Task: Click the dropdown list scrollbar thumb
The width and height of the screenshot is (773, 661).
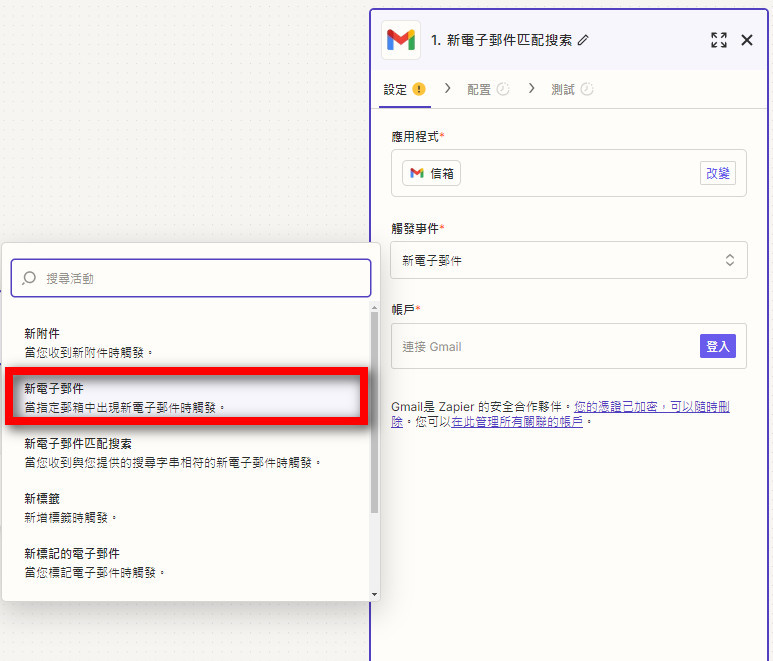Action: coord(375,412)
